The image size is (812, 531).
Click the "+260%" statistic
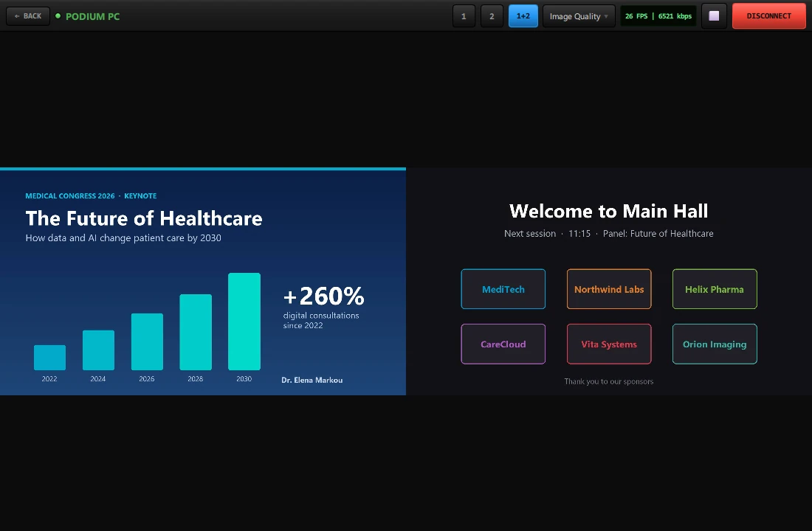coord(323,296)
